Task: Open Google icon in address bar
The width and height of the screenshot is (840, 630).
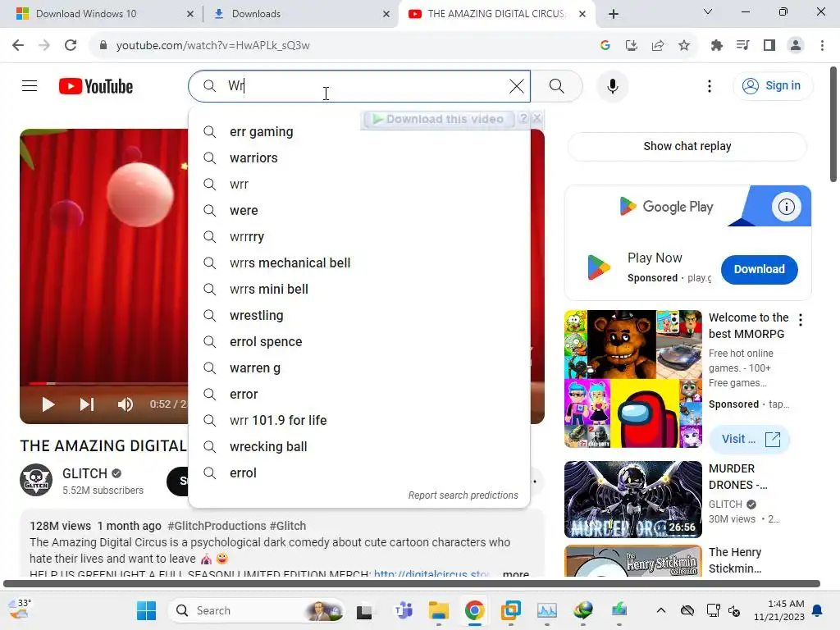Action: tap(605, 46)
